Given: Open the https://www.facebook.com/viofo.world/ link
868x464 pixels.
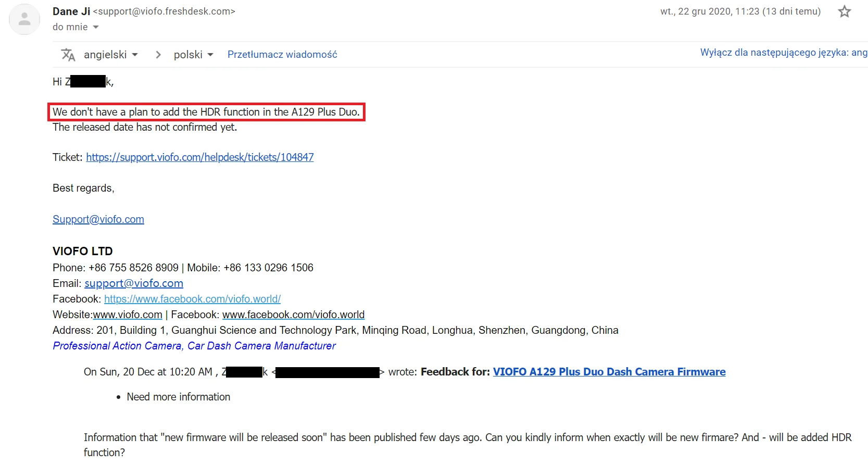Looking at the screenshot, I should click(x=192, y=299).
